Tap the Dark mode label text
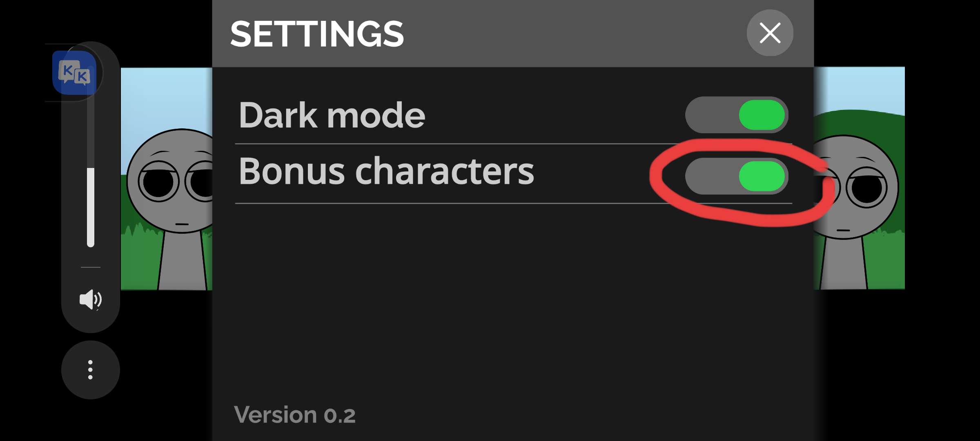The width and height of the screenshot is (980, 441). [x=332, y=115]
